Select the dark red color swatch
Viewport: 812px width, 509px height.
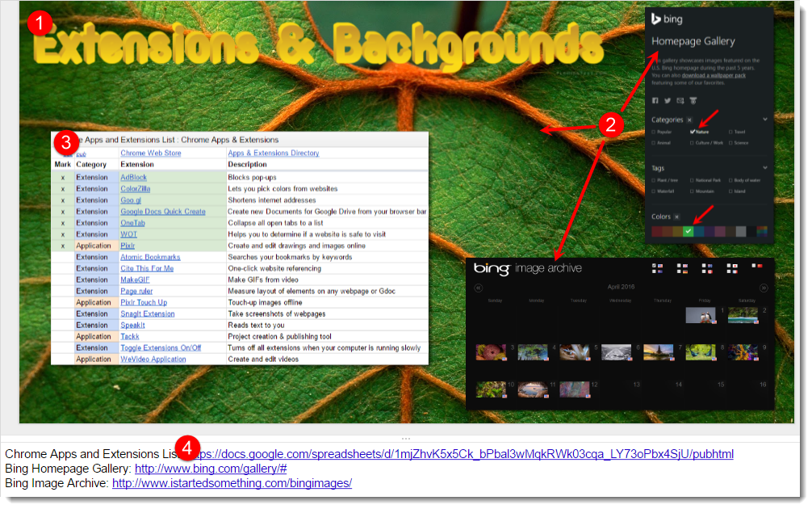[x=657, y=231]
